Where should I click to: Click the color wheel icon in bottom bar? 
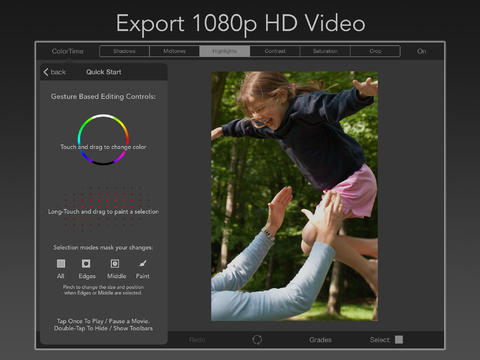coord(257,340)
